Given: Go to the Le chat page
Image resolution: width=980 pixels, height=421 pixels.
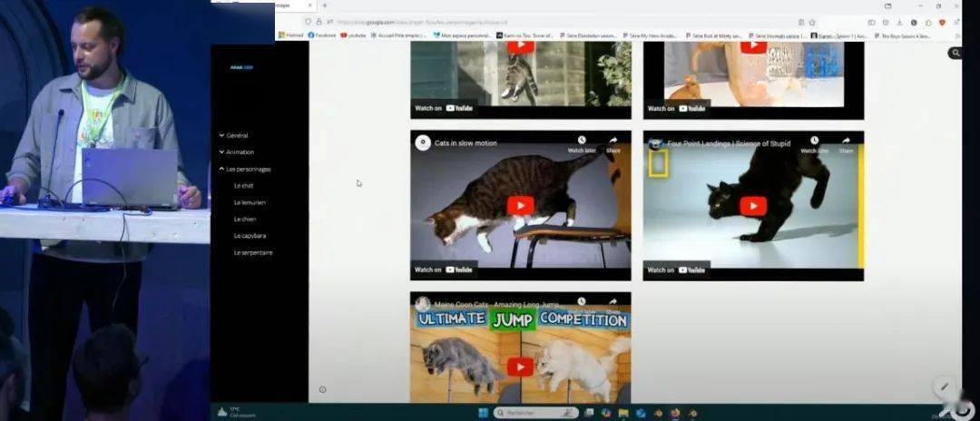Looking at the screenshot, I should pyautogui.click(x=244, y=185).
